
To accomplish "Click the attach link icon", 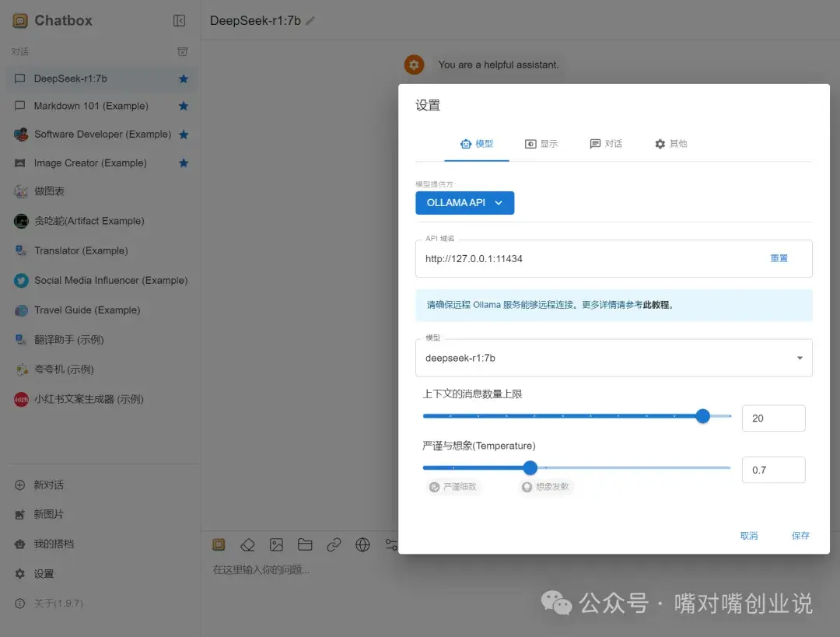I will click(334, 545).
